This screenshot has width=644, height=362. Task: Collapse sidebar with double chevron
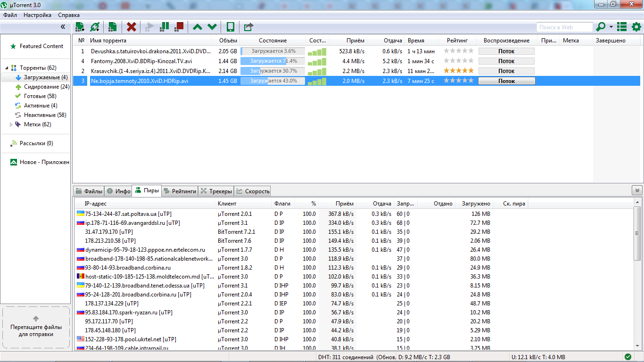63,27
